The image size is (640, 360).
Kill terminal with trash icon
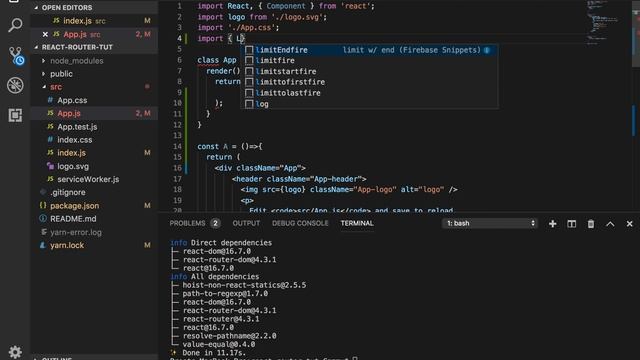click(591, 224)
